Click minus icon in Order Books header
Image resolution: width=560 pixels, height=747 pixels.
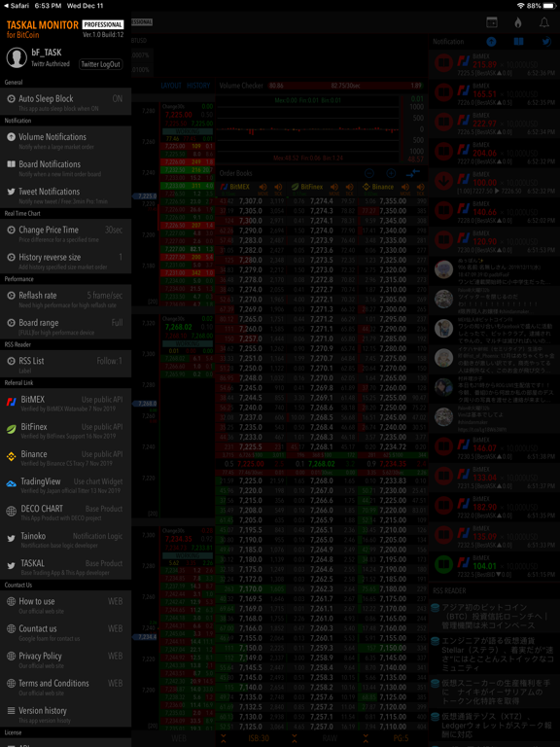click(369, 173)
